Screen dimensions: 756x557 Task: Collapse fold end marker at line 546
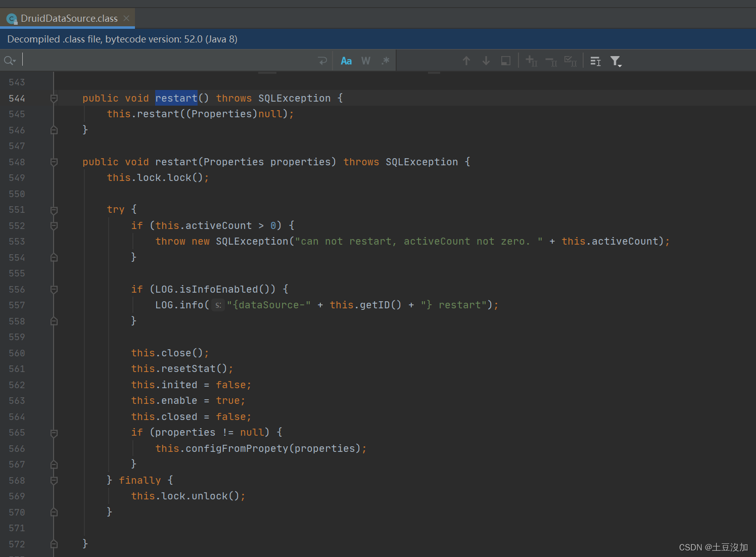pyautogui.click(x=54, y=130)
